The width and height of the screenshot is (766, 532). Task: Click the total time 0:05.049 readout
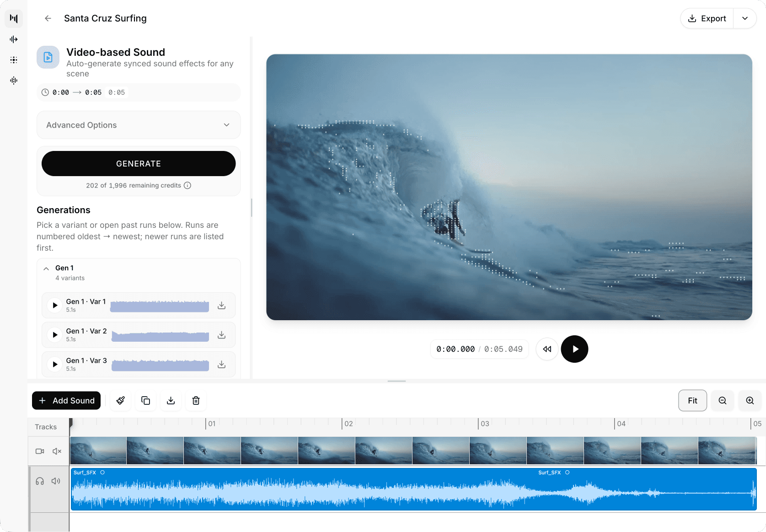pos(504,349)
